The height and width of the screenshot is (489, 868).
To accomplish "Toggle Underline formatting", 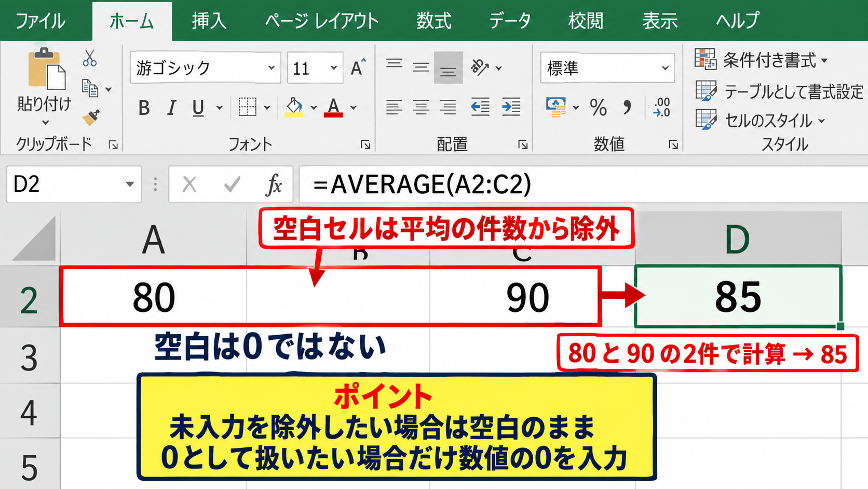I will pyautogui.click(x=198, y=108).
